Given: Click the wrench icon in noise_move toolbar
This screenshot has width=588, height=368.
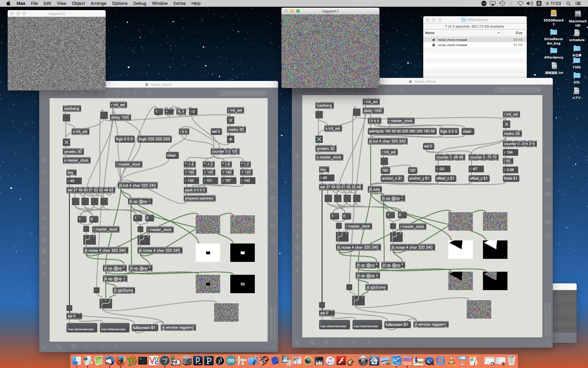Looking at the screenshot, I should (368, 343).
